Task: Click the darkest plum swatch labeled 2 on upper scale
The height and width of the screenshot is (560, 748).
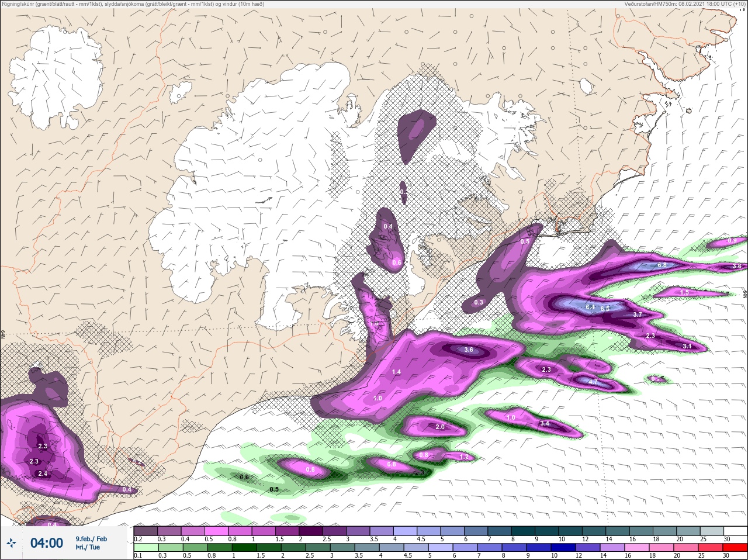Action: point(311,531)
